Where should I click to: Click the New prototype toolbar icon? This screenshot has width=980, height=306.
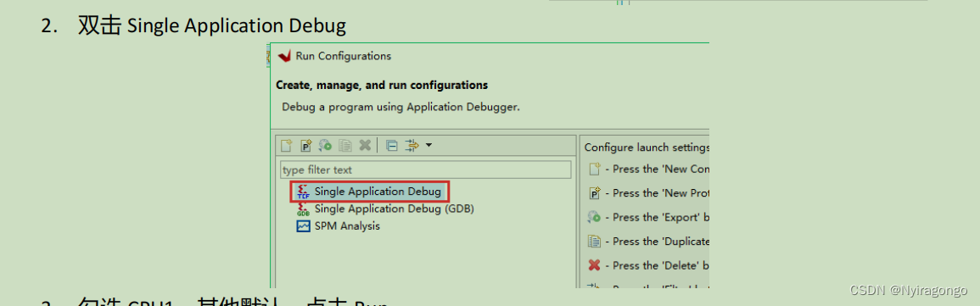point(305,146)
